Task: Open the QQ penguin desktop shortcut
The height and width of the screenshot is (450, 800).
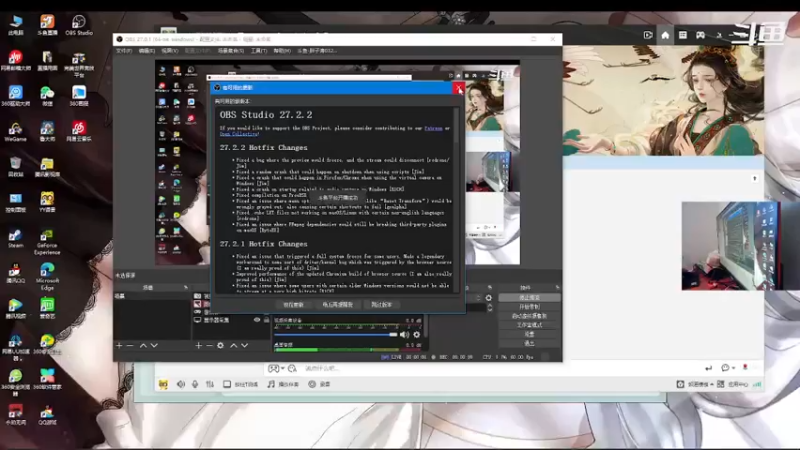Action: pos(15,273)
